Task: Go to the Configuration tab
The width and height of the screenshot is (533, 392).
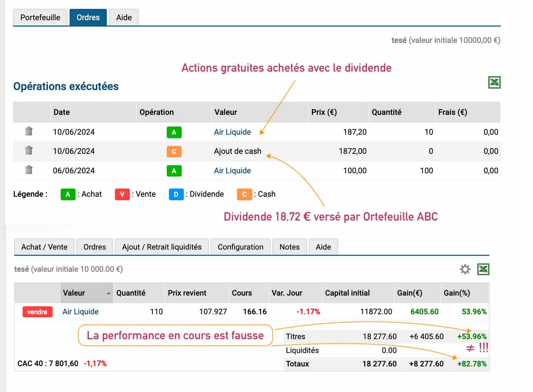Action: click(241, 247)
